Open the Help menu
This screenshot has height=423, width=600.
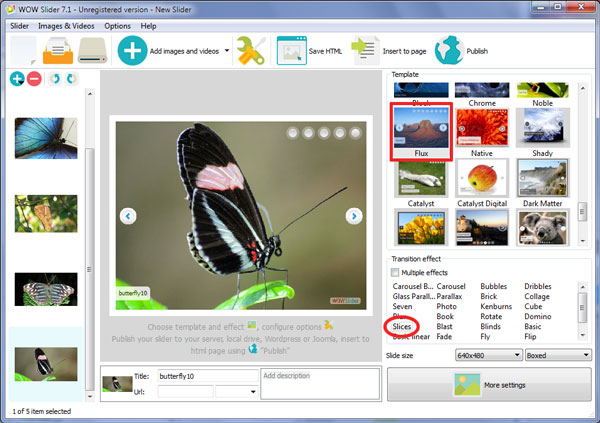[148, 26]
